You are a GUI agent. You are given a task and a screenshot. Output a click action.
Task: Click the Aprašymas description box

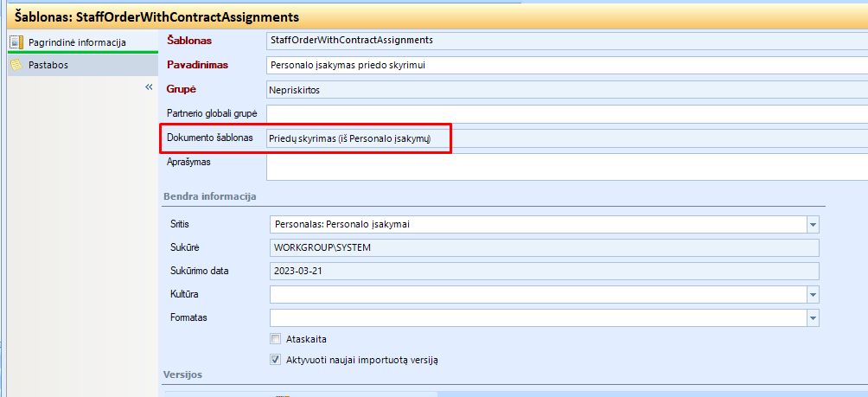[x=567, y=167]
